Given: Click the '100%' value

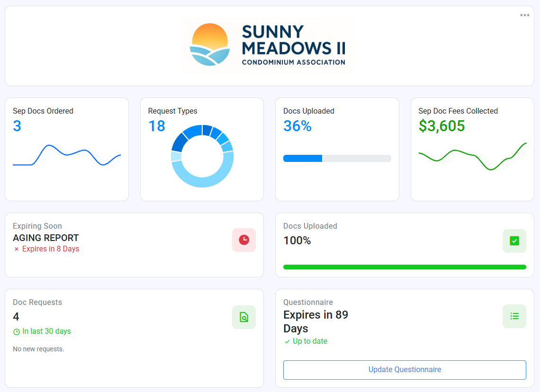Looking at the screenshot, I should (297, 241).
